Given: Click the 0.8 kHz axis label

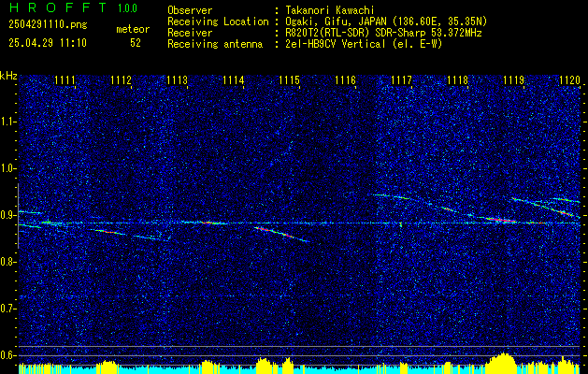Looking at the screenshot, I should tap(7, 262).
